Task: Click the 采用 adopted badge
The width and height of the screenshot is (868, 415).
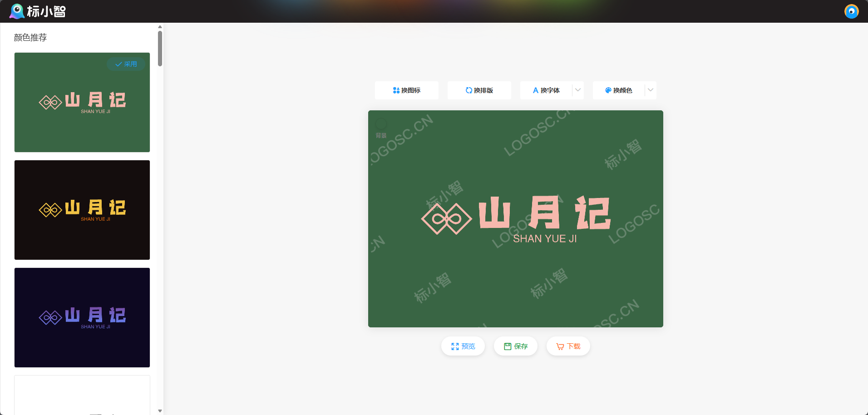Action: coord(126,64)
